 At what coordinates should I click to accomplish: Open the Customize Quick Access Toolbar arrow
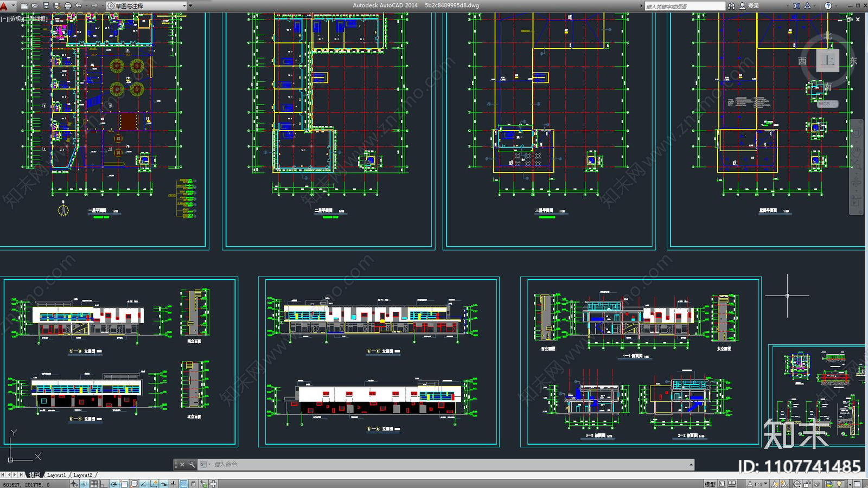pos(190,5)
